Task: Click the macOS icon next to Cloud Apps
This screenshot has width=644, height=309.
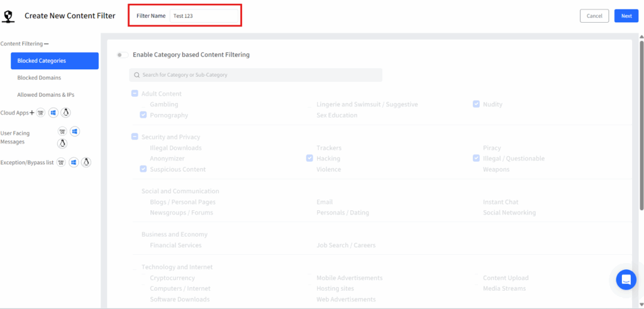Action: coord(41,113)
